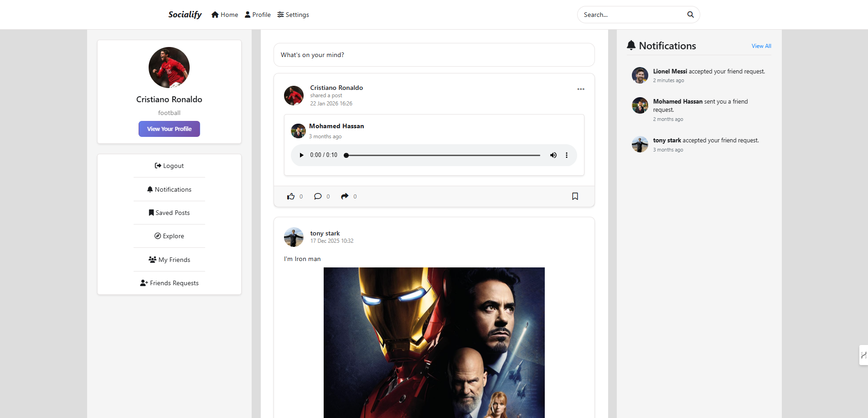Click the View Your Profile button
The width and height of the screenshot is (868, 418).
169,129
